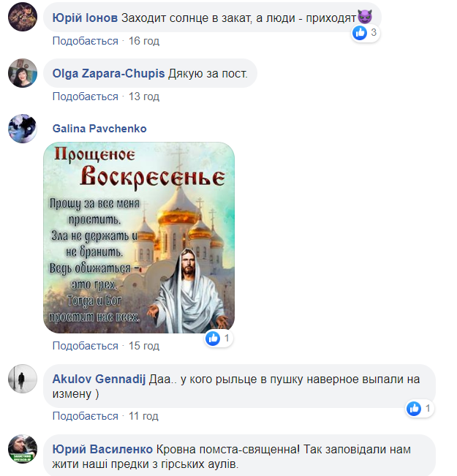
Task: Open the Прощеное Воскресенье image
Action: click(x=139, y=238)
